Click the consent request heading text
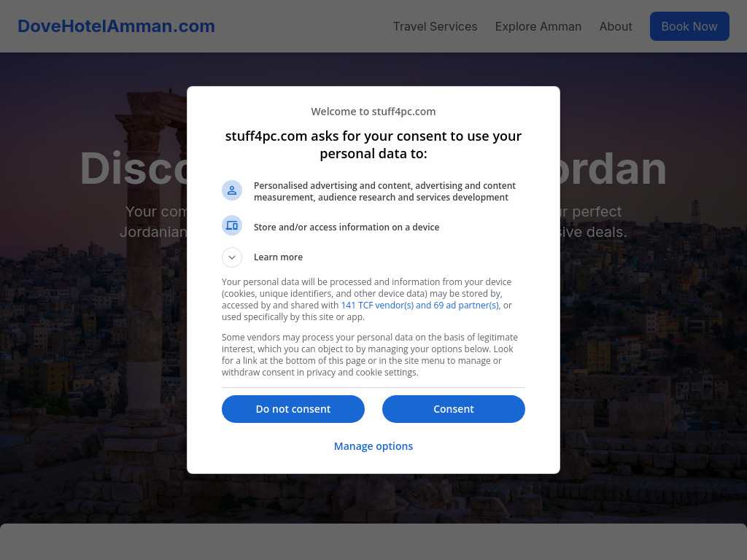747x560 pixels. 373,144
